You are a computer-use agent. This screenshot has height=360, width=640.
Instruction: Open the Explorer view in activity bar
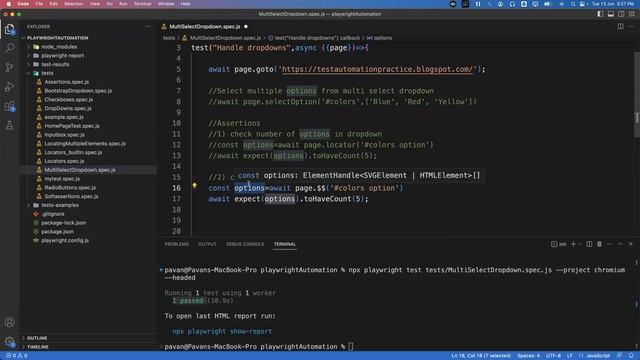(x=9, y=29)
